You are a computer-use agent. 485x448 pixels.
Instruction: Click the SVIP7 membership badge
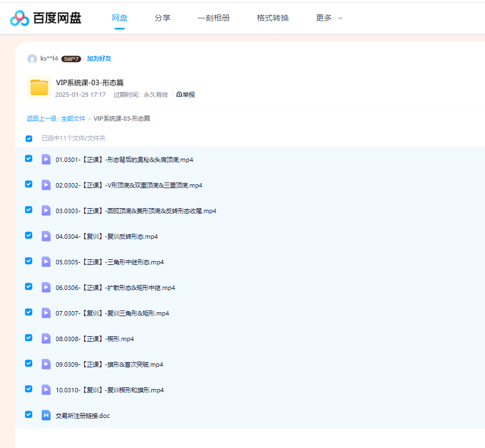71,59
